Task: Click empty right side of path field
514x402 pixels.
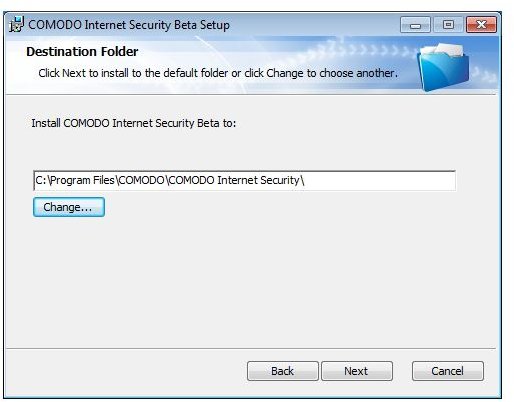Action: (x=380, y=180)
